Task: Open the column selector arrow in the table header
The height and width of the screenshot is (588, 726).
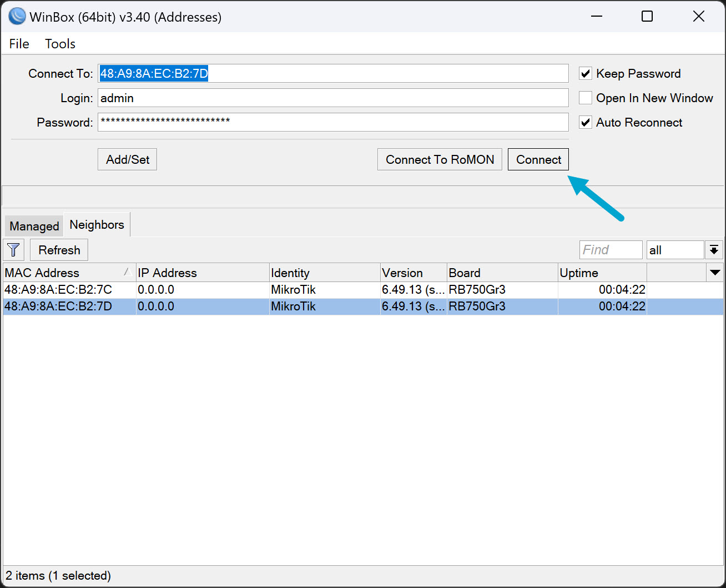Action: tap(715, 272)
